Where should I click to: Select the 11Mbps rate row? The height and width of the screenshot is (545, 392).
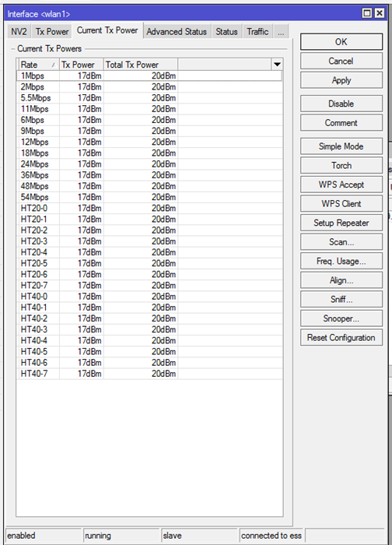[x=149, y=109]
